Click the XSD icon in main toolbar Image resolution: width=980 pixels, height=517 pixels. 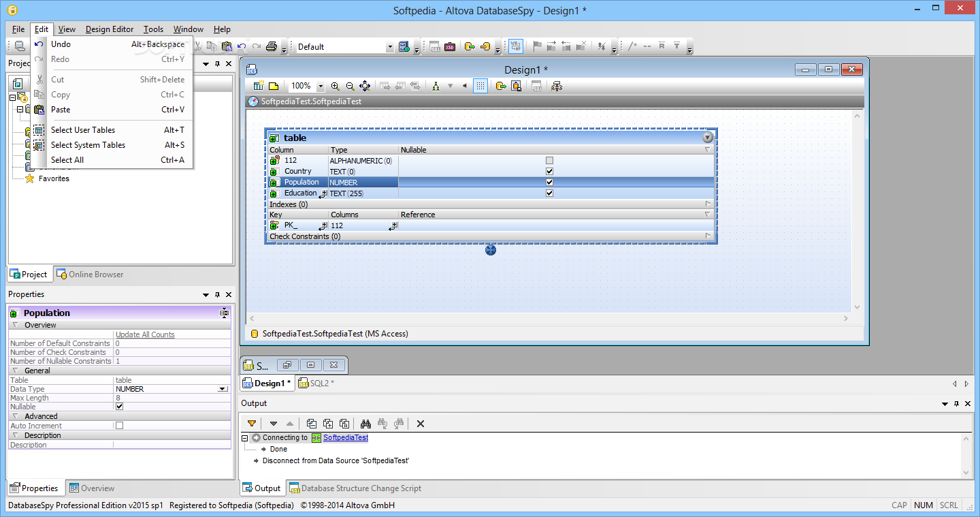450,46
